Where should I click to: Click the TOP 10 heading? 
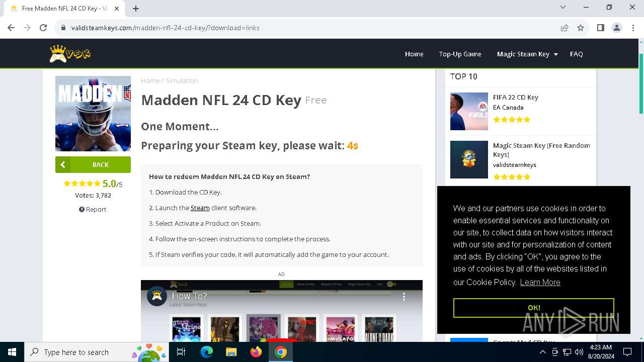pos(463,76)
